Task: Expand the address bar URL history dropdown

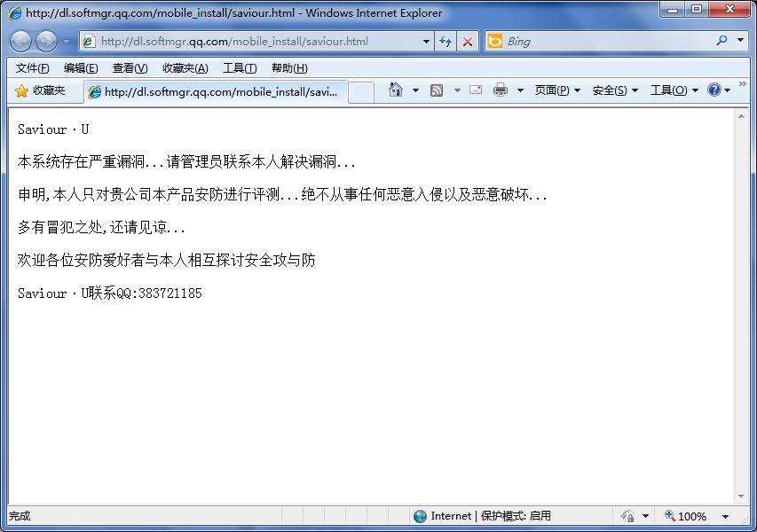Action: [x=426, y=42]
